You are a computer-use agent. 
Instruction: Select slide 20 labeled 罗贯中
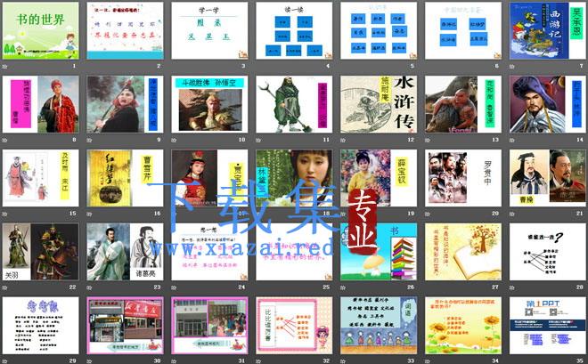coord(463,178)
